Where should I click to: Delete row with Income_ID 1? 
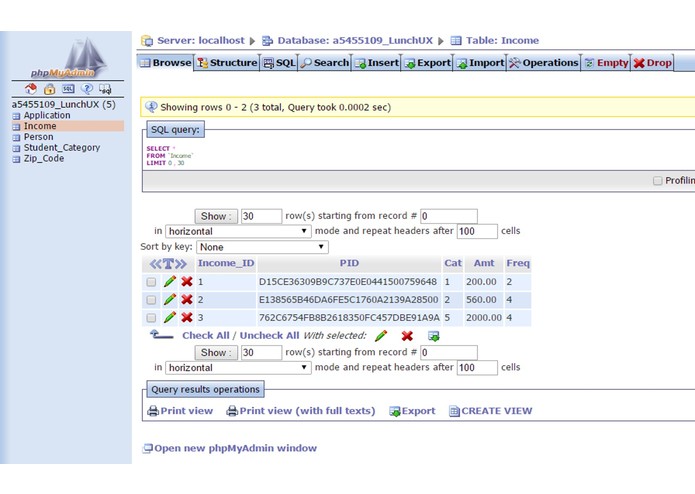click(187, 282)
